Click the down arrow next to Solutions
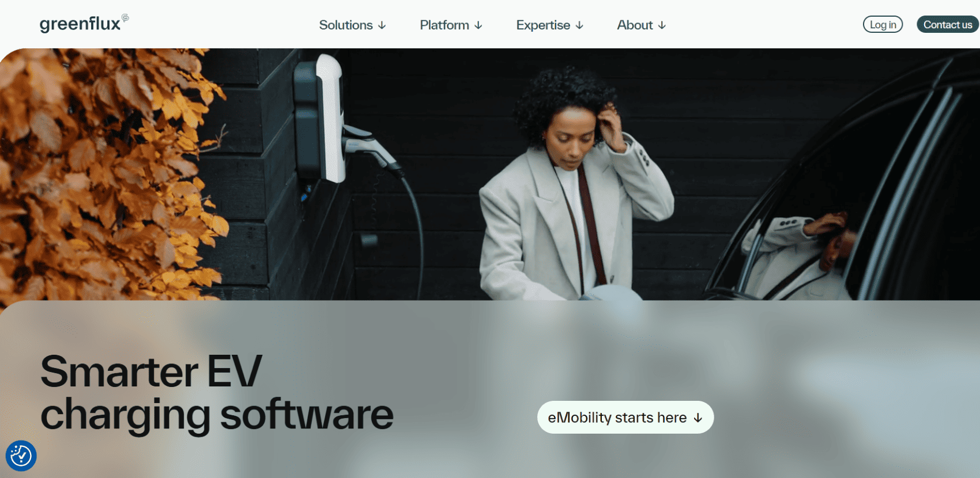This screenshot has width=980, height=478. (x=382, y=25)
